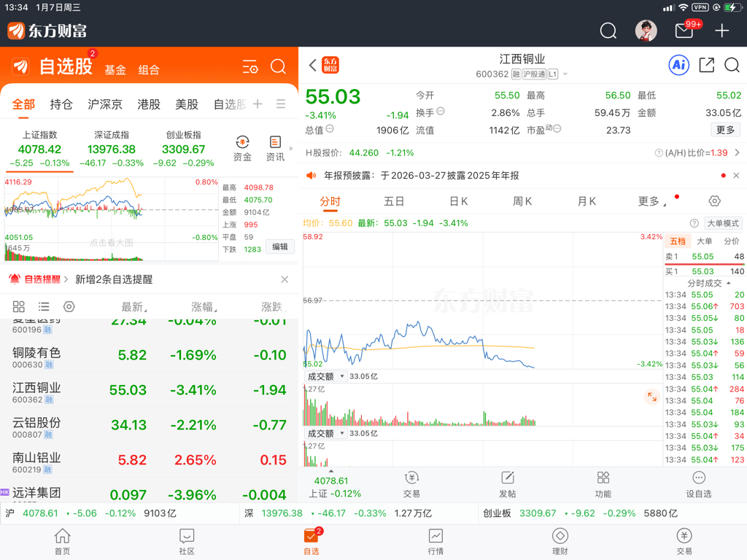Share 江西铜业 page via export icon

click(706, 65)
